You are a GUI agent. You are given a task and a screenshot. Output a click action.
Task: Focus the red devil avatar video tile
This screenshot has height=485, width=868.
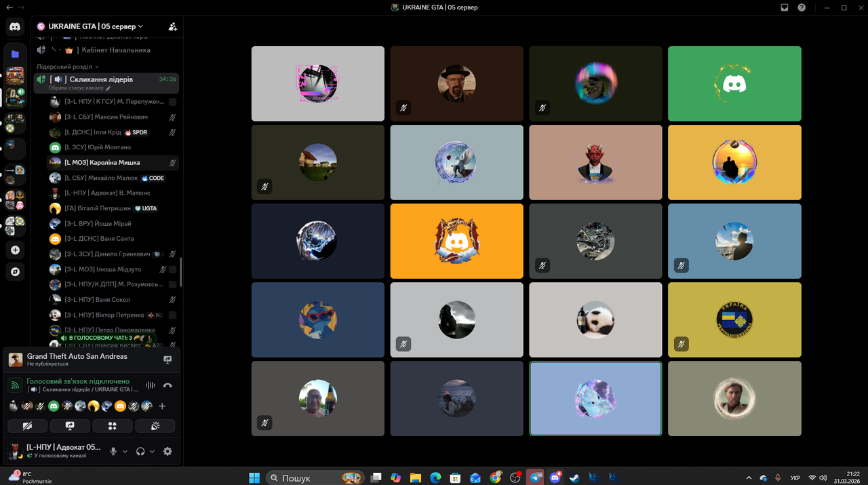595,162
